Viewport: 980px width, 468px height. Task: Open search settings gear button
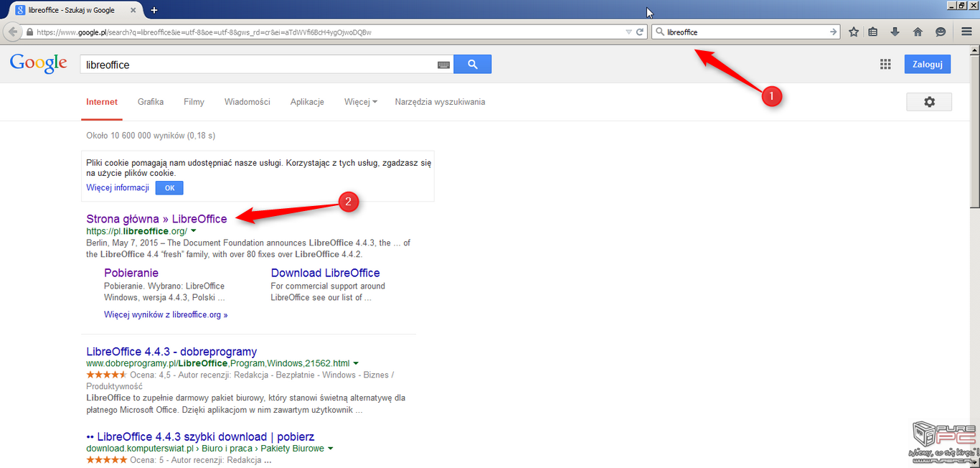929,102
